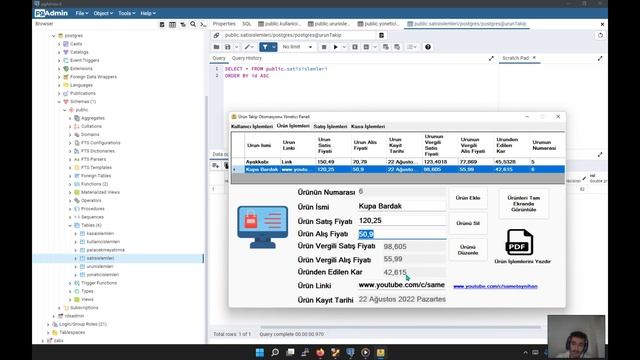Expand the Sequences tree node
This screenshot has width=640, height=360.
click(70, 217)
